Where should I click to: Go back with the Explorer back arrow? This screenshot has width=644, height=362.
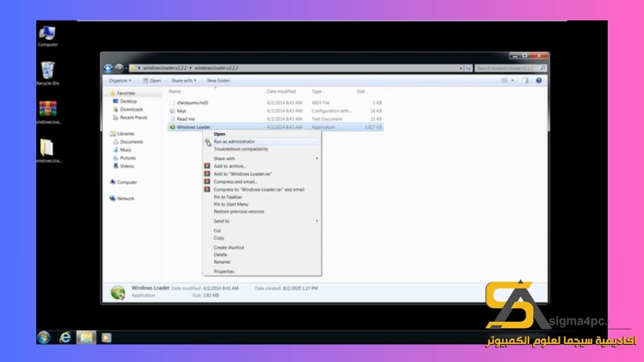(108, 68)
